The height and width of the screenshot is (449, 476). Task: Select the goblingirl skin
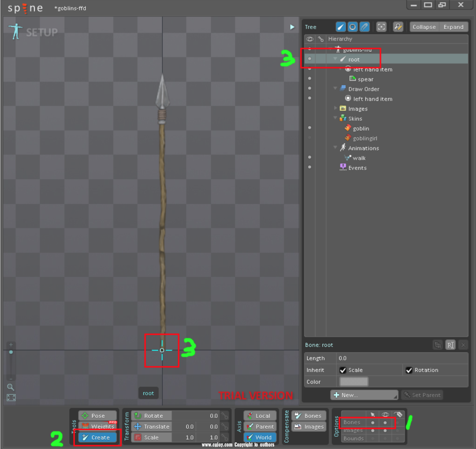coord(365,138)
